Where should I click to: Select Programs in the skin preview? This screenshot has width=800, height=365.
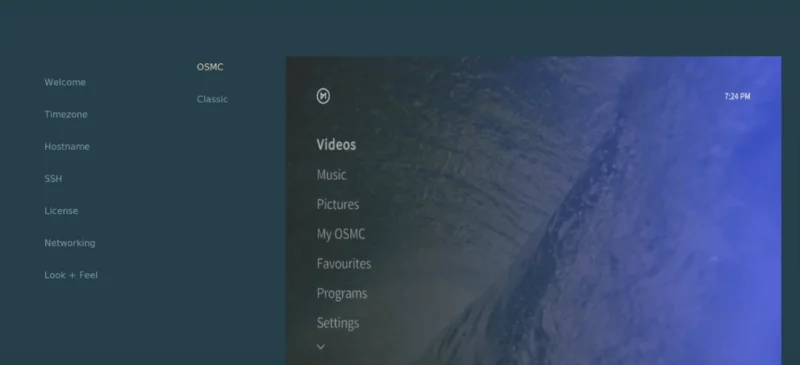342,293
